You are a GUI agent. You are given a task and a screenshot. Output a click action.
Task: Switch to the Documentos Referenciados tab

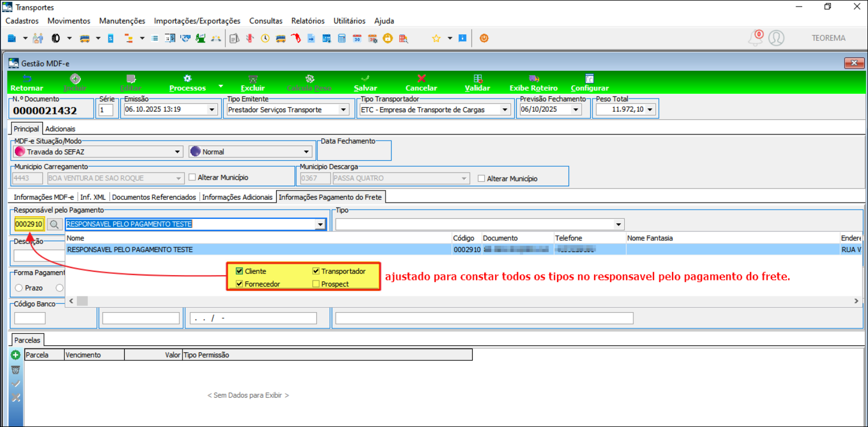click(154, 197)
